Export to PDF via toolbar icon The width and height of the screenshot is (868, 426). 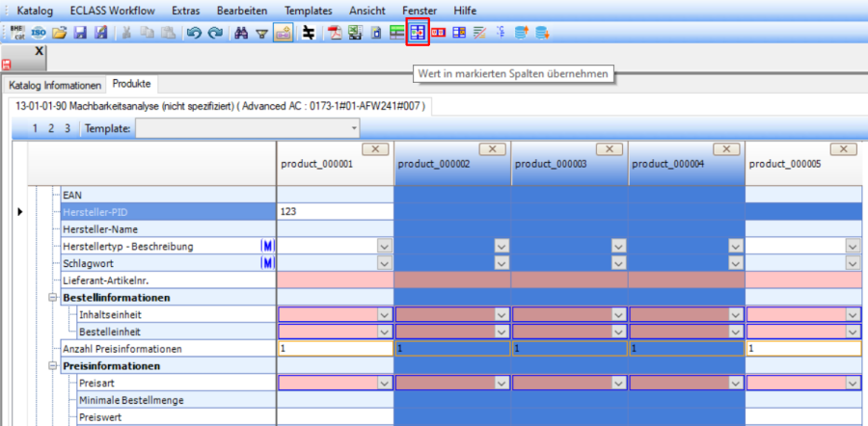click(336, 33)
